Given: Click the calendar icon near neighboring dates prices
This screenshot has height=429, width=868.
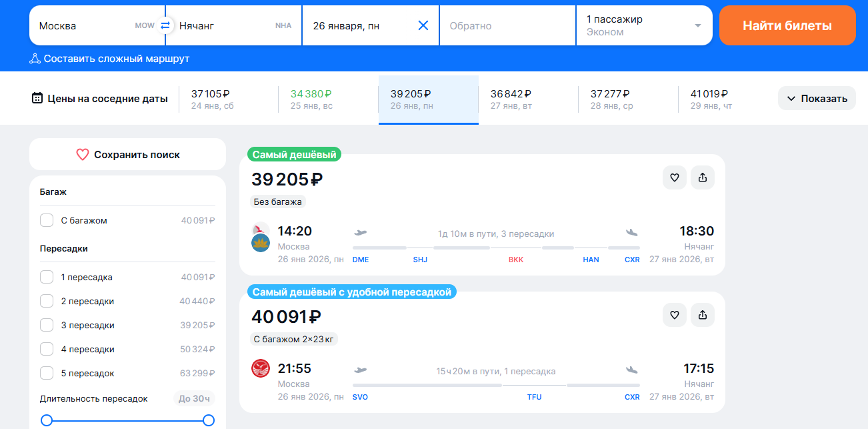Looking at the screenshot, I should pyautogui.click(x=37, y=98).
